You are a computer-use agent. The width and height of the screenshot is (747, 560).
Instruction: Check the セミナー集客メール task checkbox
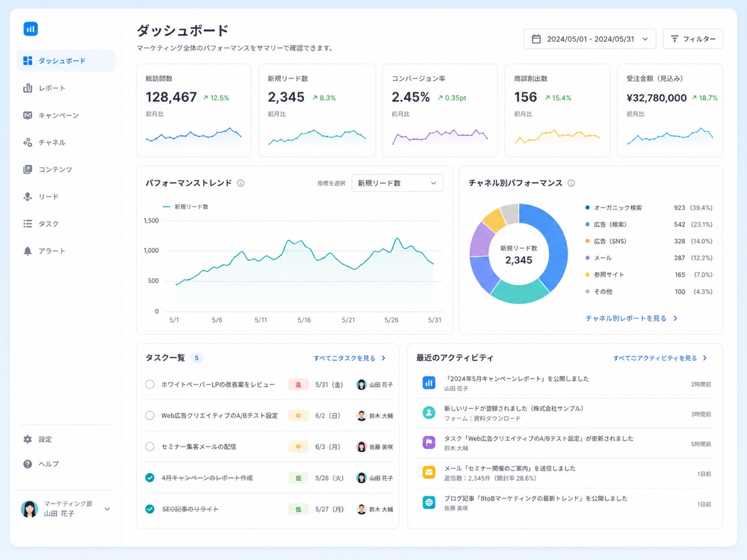point(150,447)
